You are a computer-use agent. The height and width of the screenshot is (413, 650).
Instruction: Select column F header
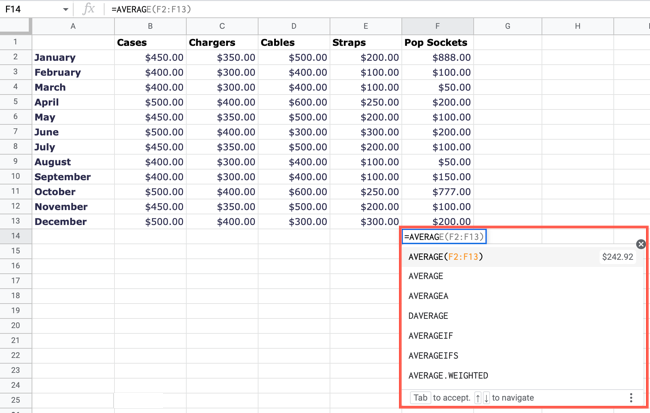pyautogui.click(x=437, y=26)
